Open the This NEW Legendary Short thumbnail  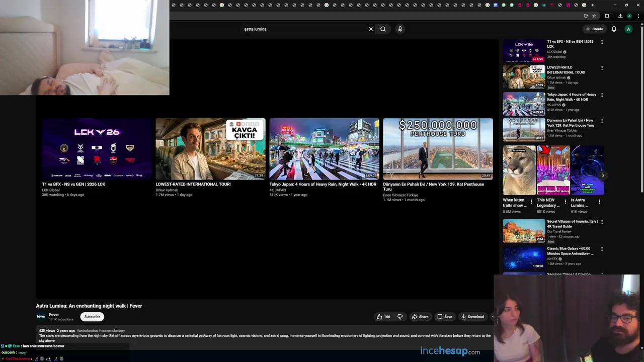pos(553,170)
